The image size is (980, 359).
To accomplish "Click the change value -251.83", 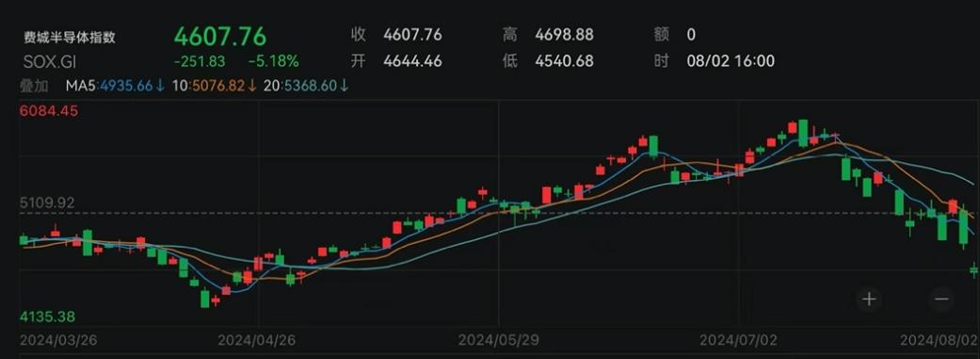I will point(200,61).
